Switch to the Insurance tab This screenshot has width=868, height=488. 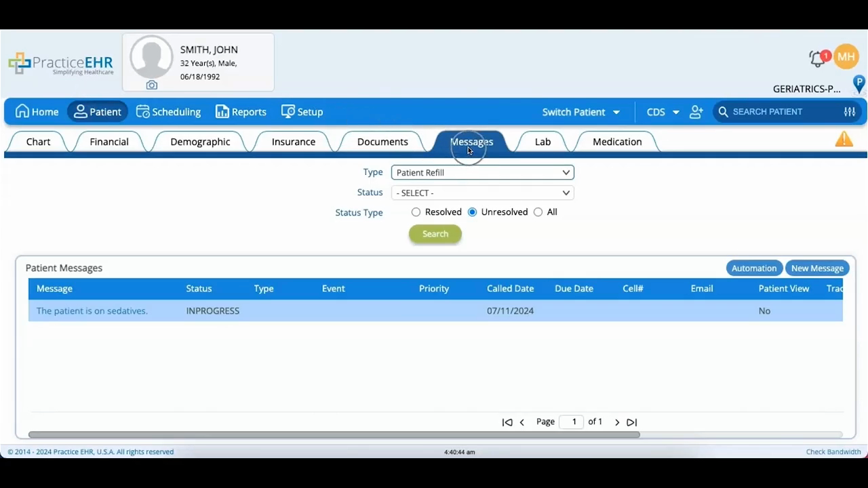pos(294,142)
